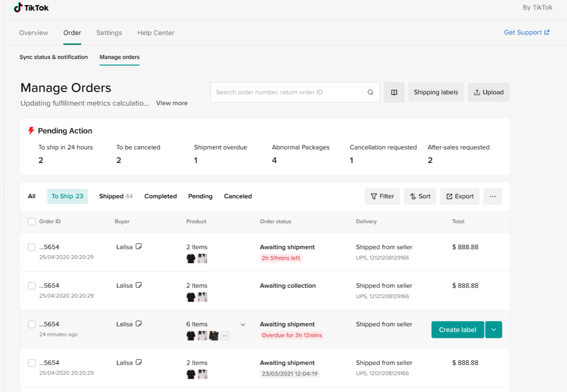Open the Get Support link
Viewport: 567px width, 392px height.
pos(526,33)
